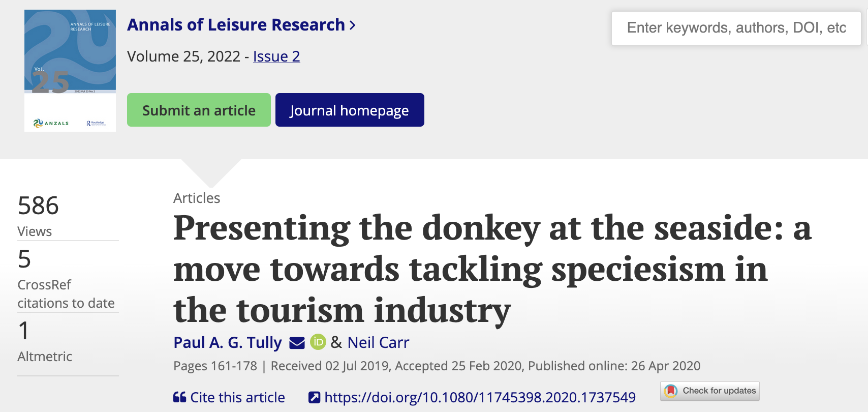The image size is (868, 412).
Task: Open the doi.org article link
Action: click(x=480, y=397)
